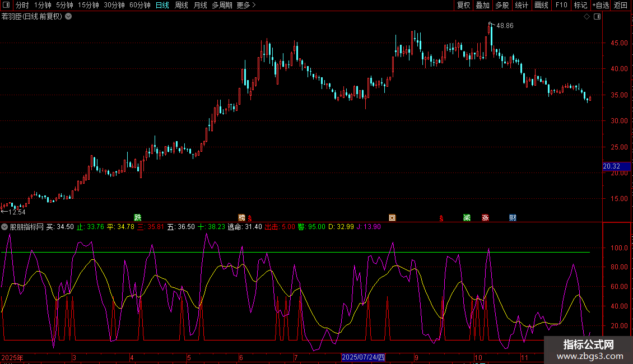Click the +自选 add to watchlist button

point(601,5)
